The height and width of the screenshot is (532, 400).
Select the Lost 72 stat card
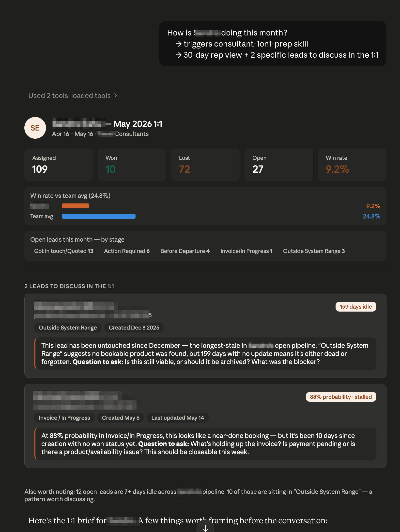click(x=205, y=165)
